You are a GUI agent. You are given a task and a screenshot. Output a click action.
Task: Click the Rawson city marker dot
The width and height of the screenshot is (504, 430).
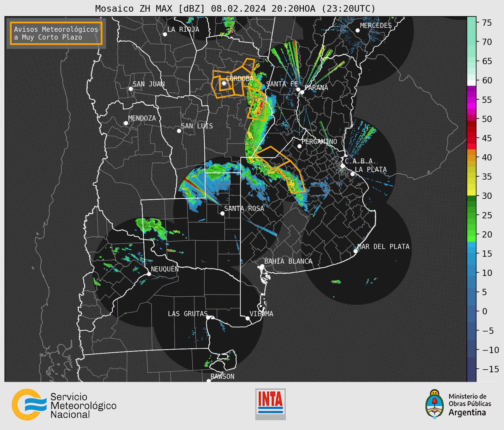point(209,381)
